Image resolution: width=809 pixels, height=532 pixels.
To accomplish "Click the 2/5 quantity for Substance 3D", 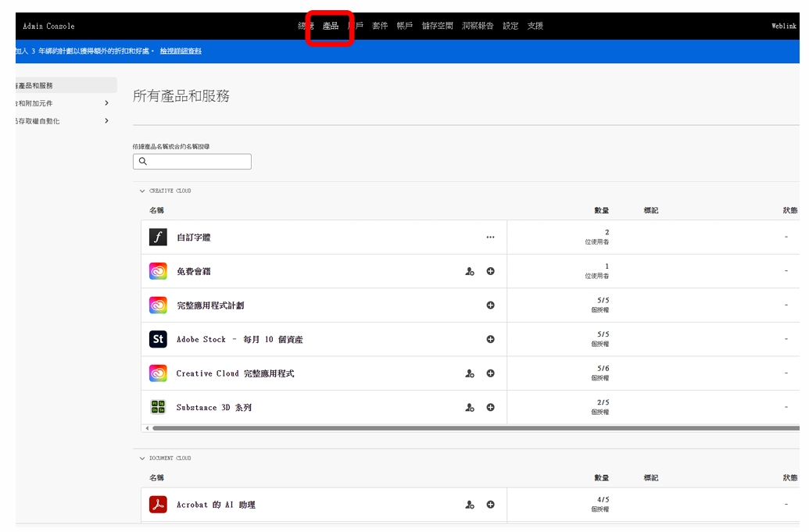I will tap(603, 402).
